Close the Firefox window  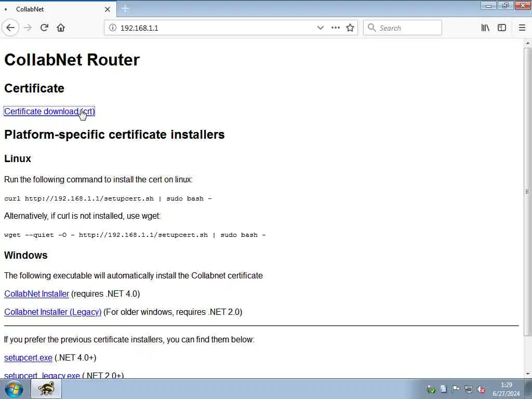(523, 6)
